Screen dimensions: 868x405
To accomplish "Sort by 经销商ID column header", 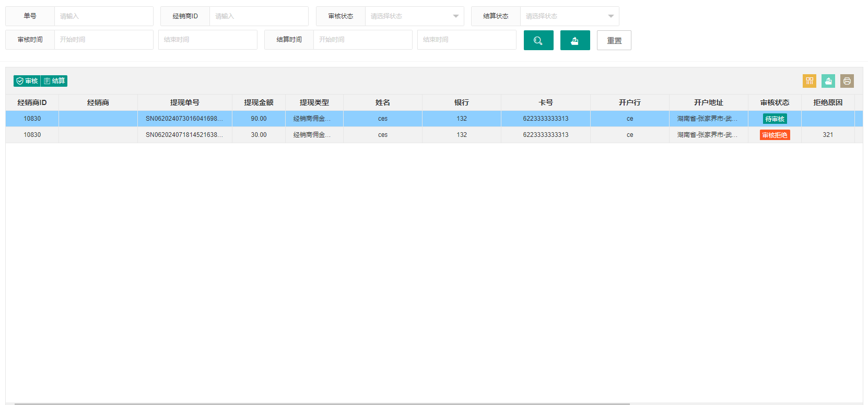I will point(32,102).
